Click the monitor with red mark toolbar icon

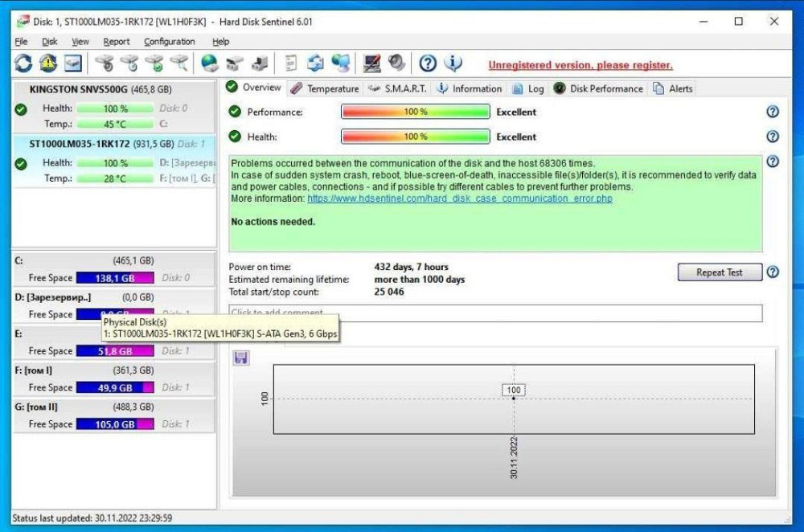(x=371, y=63)
